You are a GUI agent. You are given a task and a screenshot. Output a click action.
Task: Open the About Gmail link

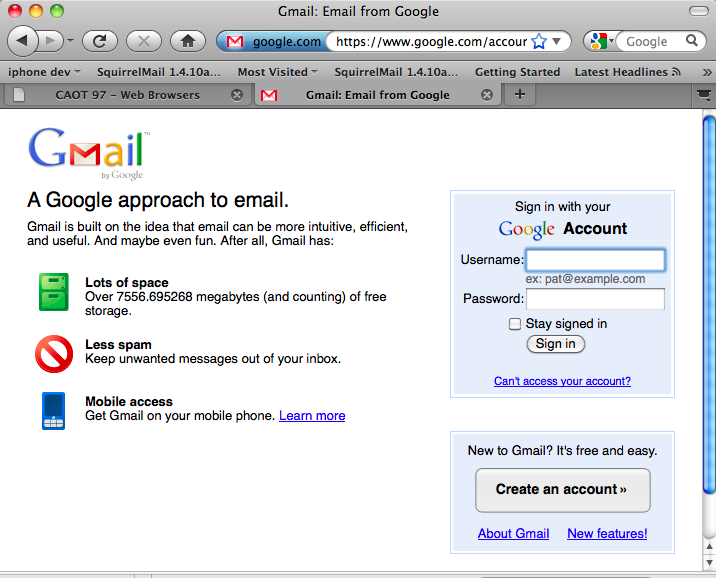[513, 533]
